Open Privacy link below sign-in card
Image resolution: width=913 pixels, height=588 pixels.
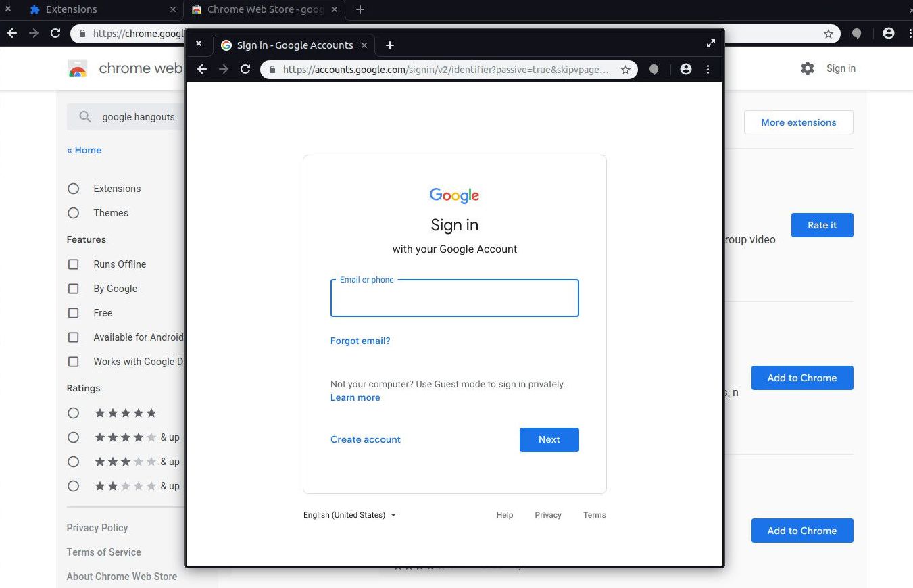click(548, 515)
